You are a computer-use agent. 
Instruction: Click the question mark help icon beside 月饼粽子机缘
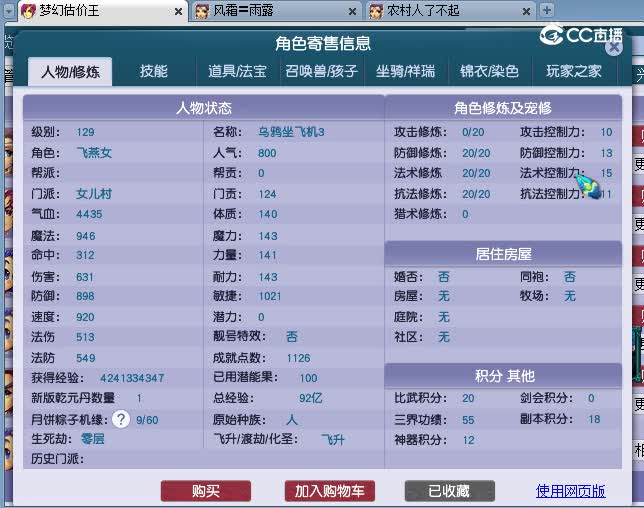point(121,419)
